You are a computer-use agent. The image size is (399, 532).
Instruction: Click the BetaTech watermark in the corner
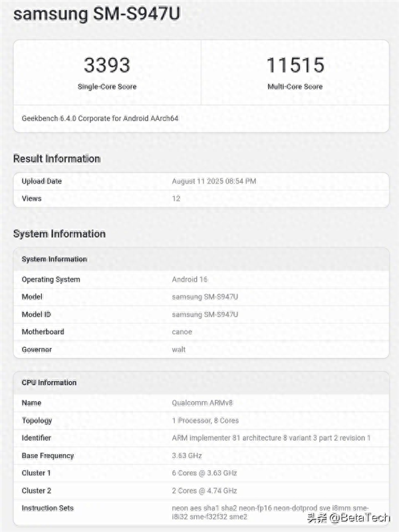348,518
